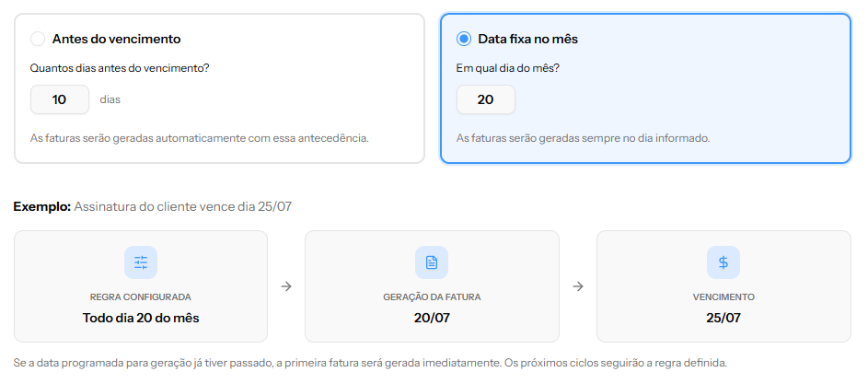Click the 'Data fixa no mês' heading label

point(528,39)
